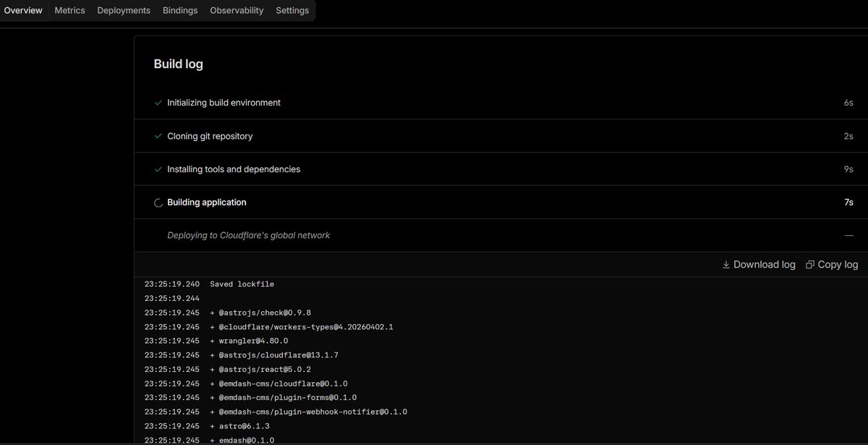Click green checkmark next to Cloning git repository

point(158,136)
